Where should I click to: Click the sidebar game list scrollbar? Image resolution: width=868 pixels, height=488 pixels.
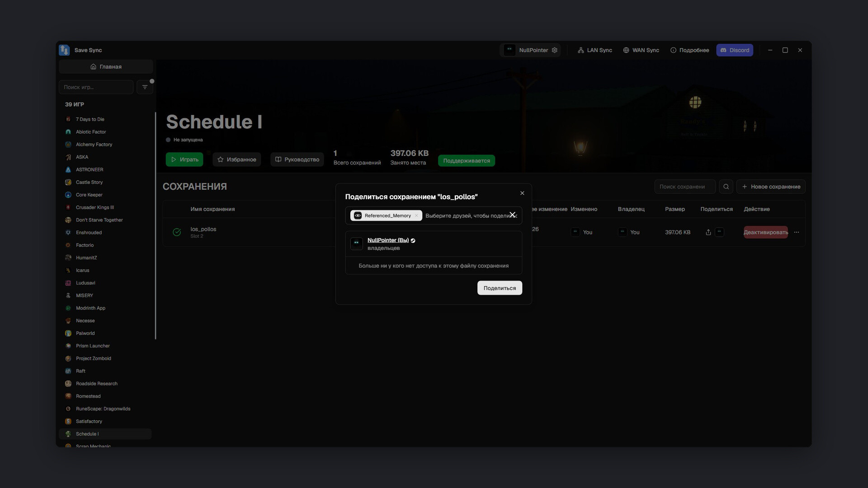(x=156, y=225)
